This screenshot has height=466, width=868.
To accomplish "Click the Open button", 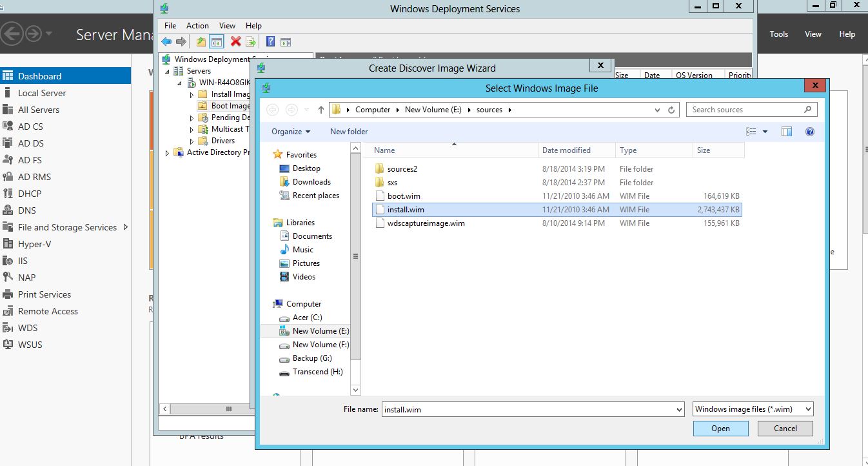I will (721, 429).
